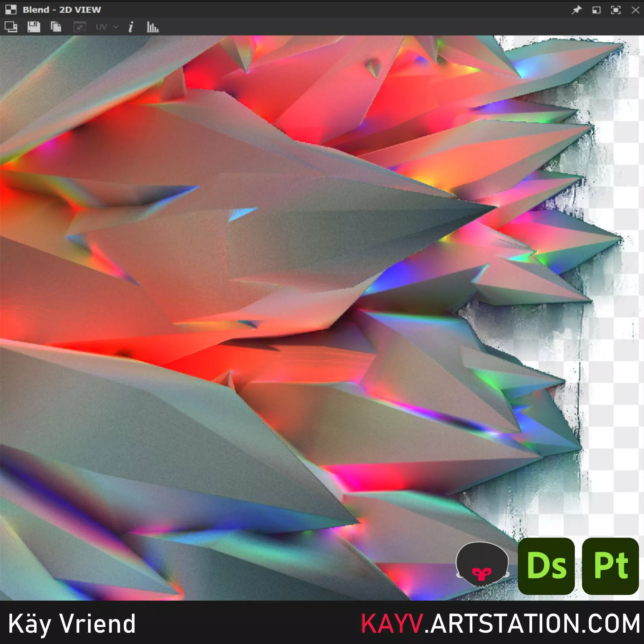This screenshot has height=644, width=644.
Task: Open the KAYV.ARTSTATION.COM link
Action: coord(500,623)
